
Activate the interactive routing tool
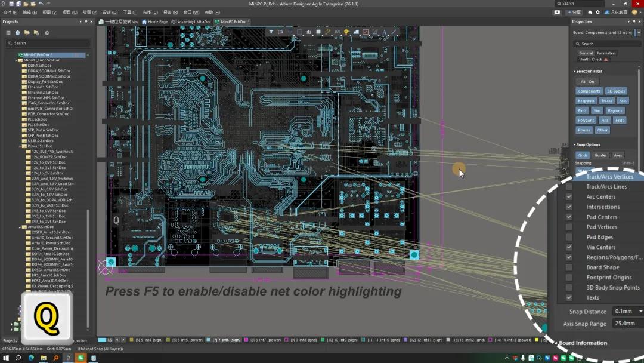328,32
